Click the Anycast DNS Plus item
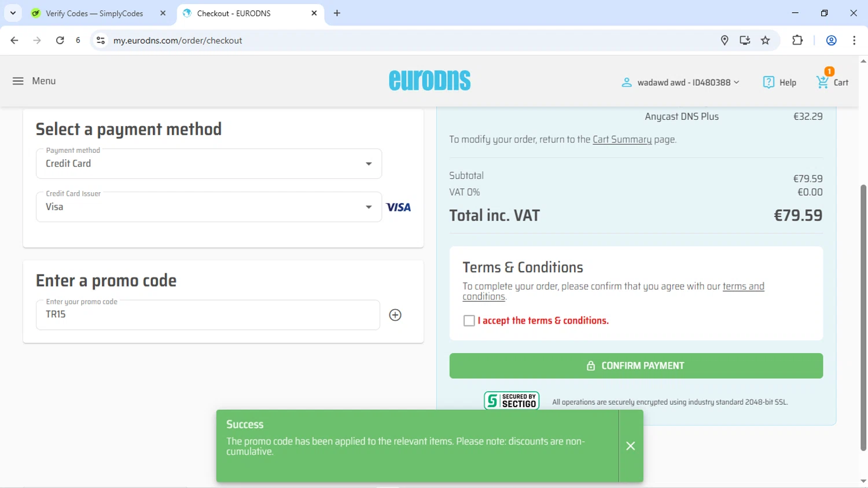Viewport: 868px width, 488px height. pyautogui.click(x=682, y=116)
